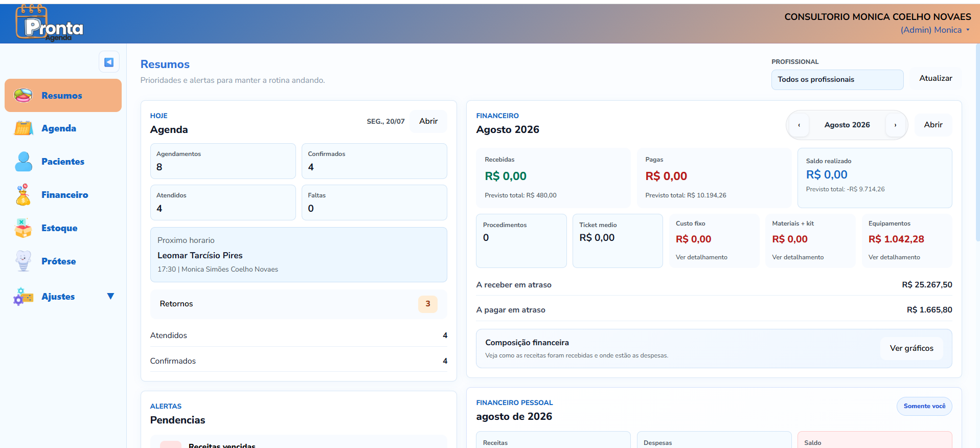Screen dimensions: 980x448
Task: Toggle the Somente você filter
Action: (x=924, y=406)
